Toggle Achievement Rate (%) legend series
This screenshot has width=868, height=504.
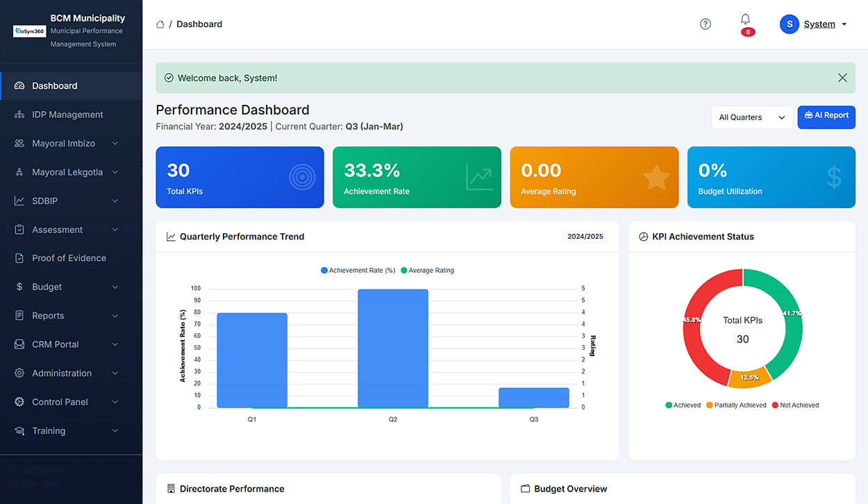358,271
